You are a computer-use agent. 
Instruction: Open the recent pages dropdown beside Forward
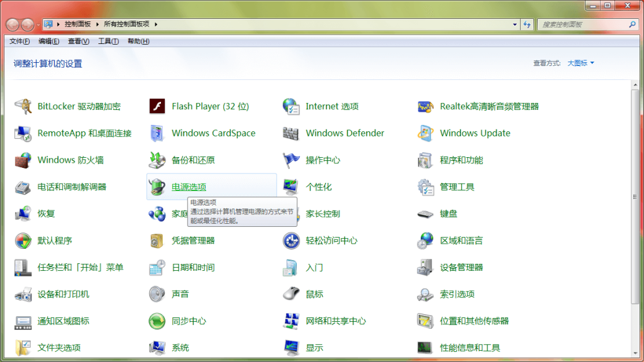click(38, 25)
